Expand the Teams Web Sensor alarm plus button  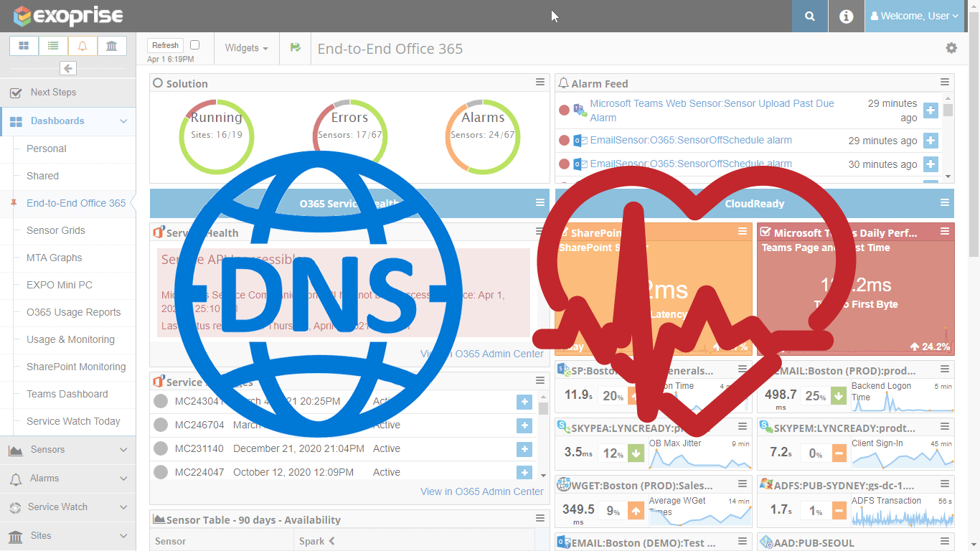tap(930, 110)
